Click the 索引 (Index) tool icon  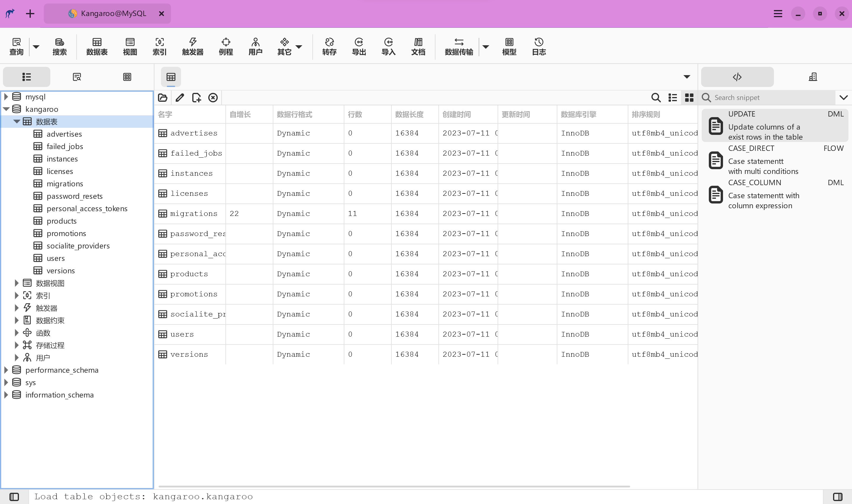pyautogui.click(x=159, y=46)
